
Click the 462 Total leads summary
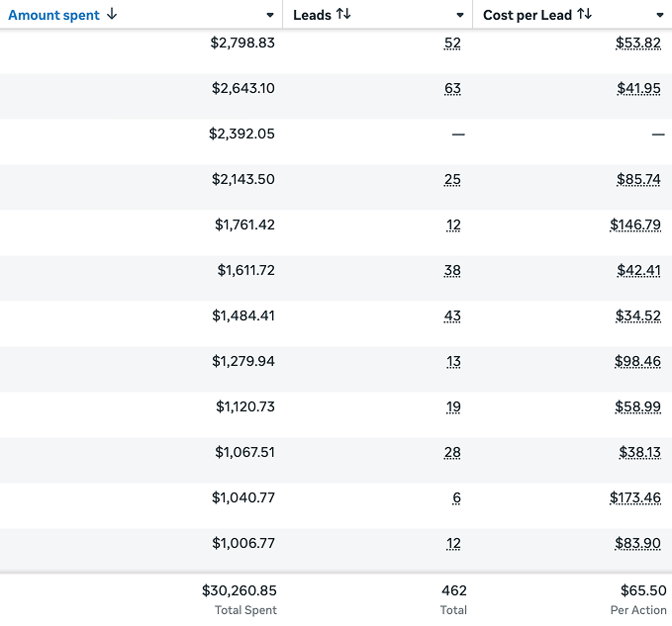tap(453, 590)
